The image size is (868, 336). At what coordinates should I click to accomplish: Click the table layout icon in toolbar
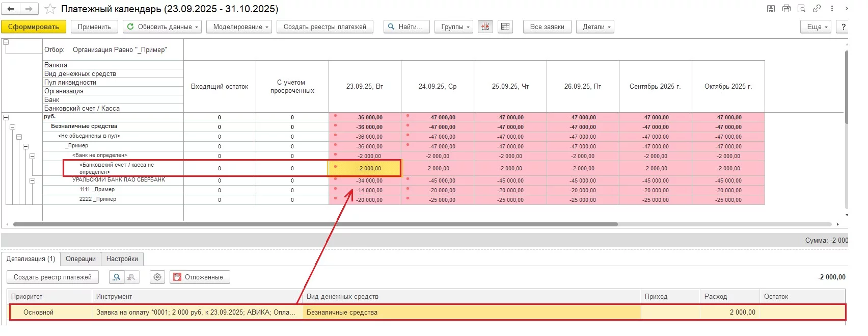pos(505,27)
